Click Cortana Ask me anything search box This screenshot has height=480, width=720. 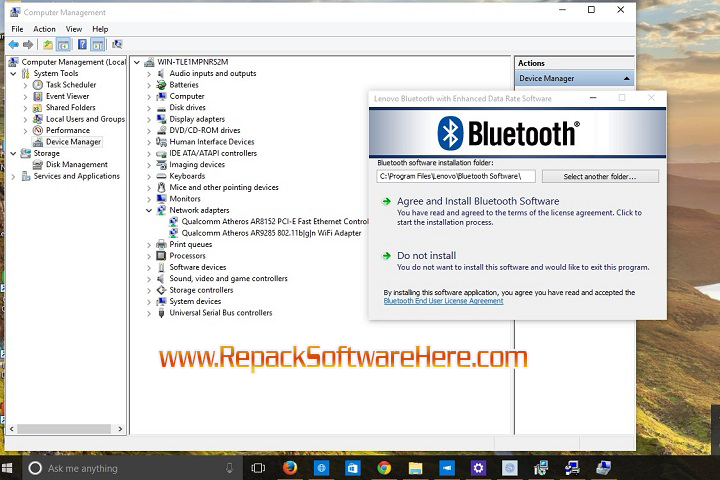pos(133,468)
